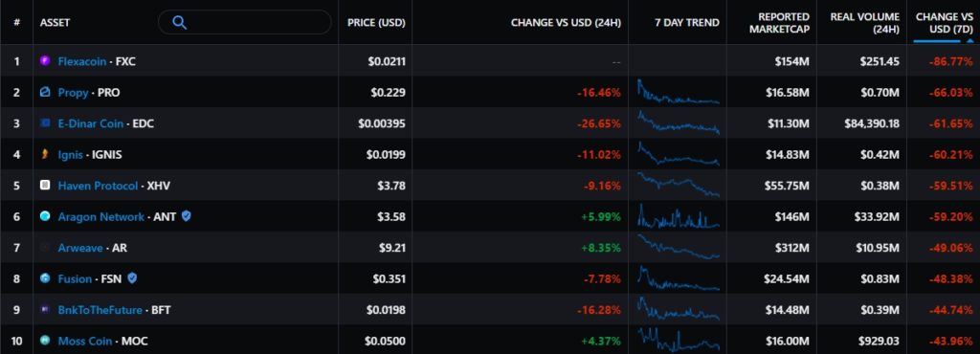Viewport: 980px width, 354px height.
Task: Open the Aragon Network asset link
Action: point(101,216)
